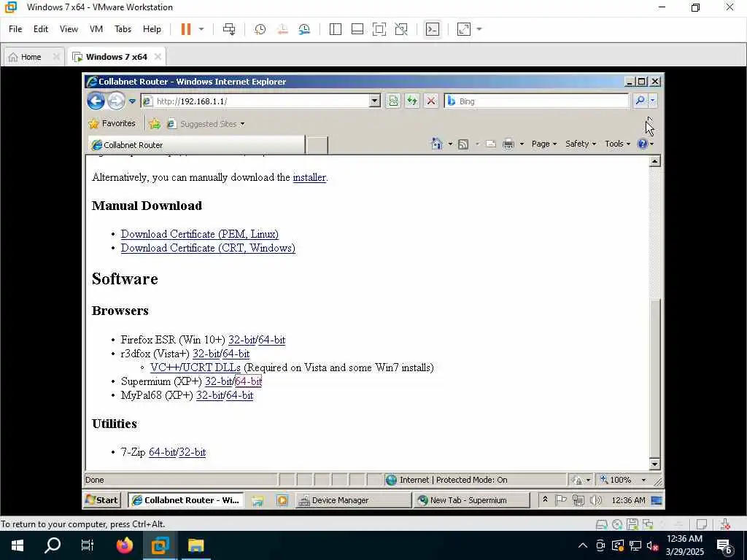Image resolution: width=747 pixels, height=560 pixels.
Task: Open the VMware File menu
Action: coord(15,29)
